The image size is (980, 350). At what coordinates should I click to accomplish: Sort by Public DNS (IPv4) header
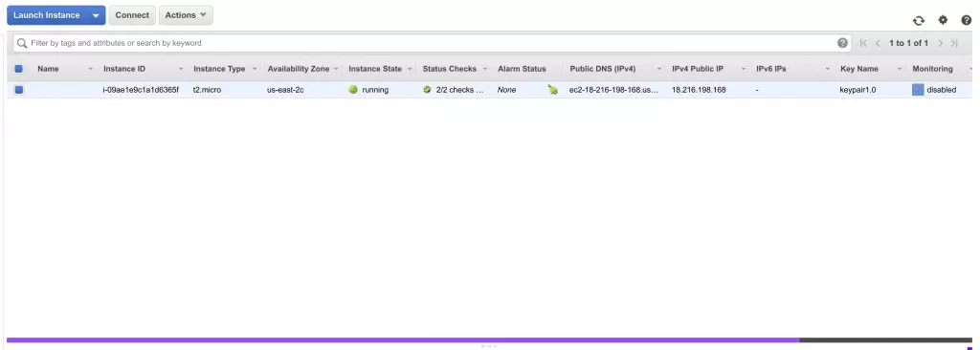pos(603,69)
